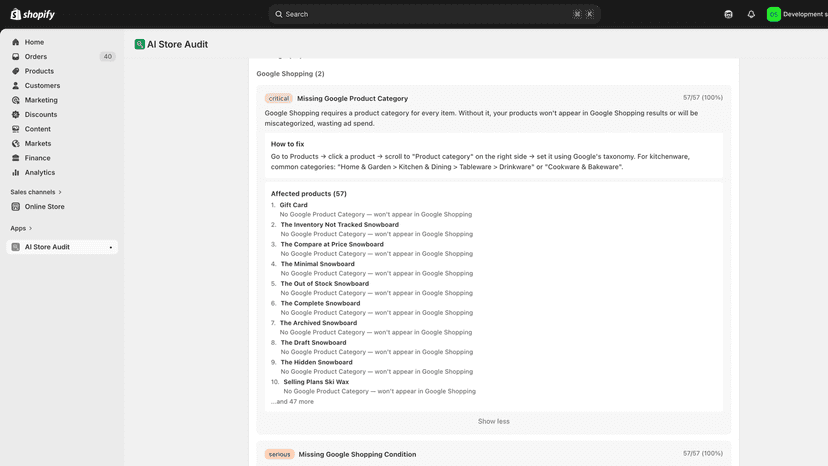
Task: Open Finance section
Action: [x=37, y=158]
